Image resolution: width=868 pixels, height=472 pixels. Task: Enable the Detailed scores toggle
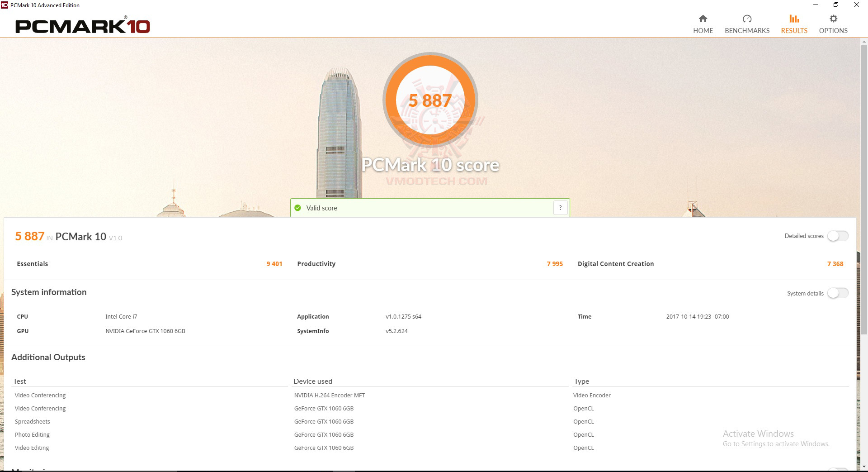[x=838, y=236]
